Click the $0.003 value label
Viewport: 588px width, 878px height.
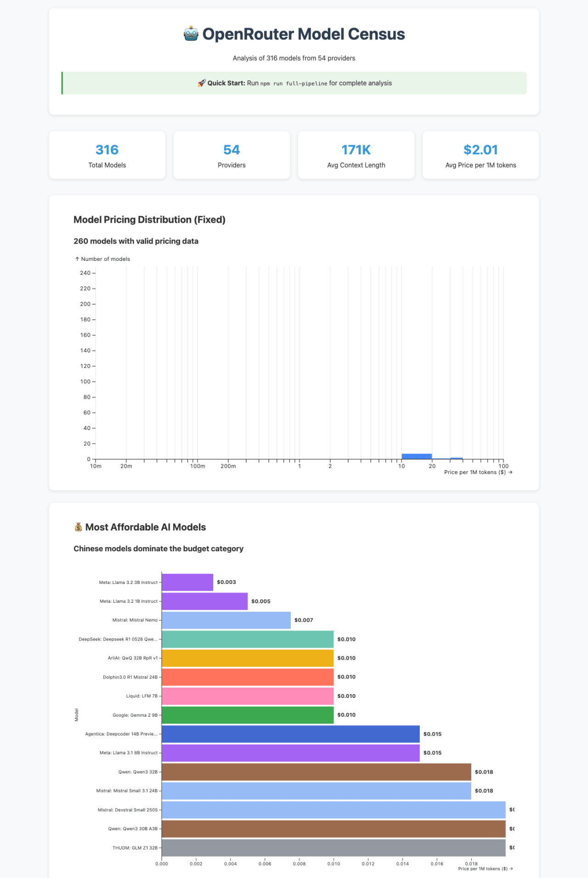(226, 582)
